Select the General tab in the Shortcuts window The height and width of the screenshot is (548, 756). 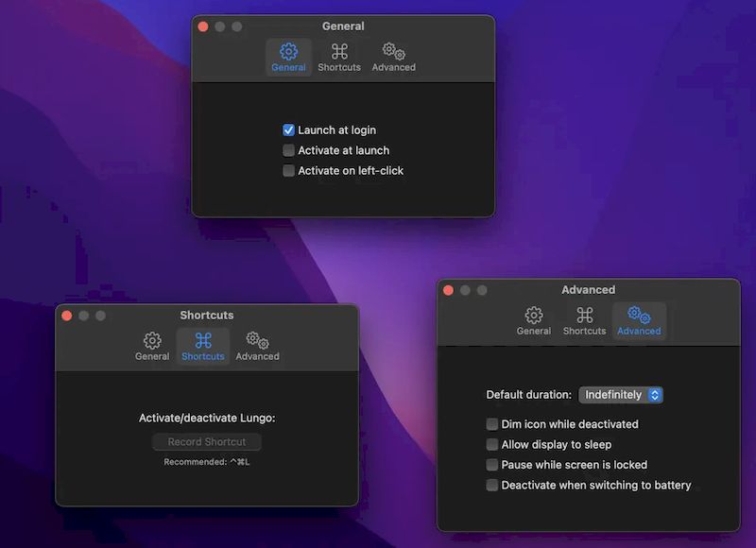pyautogui.click(x=152, y=347)
